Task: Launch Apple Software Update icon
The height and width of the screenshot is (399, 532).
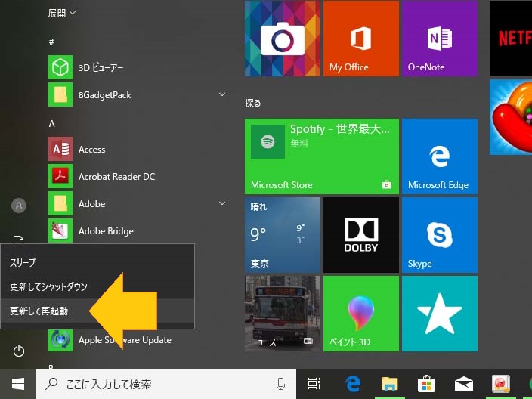Action: click(x=60, y=339)
